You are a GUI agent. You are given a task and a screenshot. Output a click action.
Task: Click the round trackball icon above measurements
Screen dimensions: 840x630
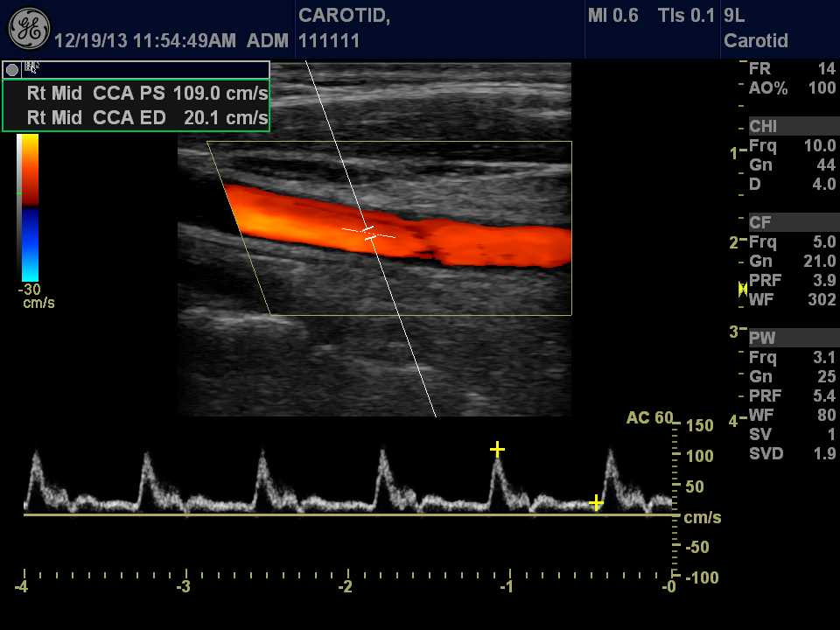tap(12, 70)
